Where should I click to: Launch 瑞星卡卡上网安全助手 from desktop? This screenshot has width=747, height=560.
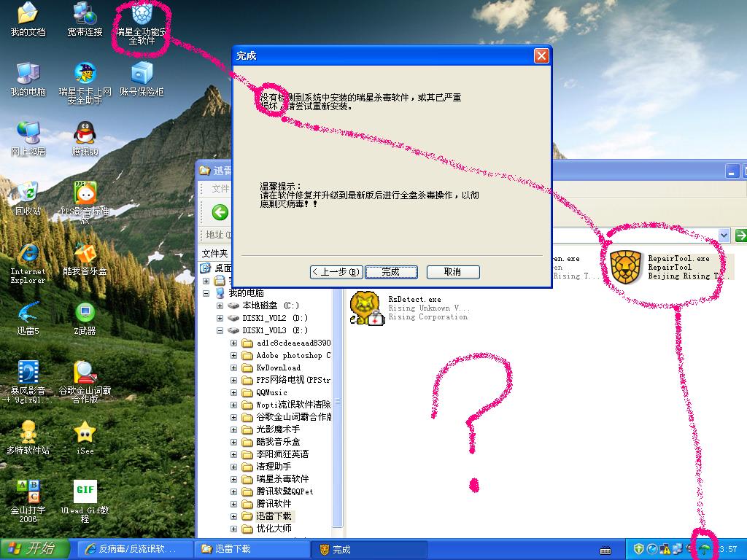click(85, 83)
